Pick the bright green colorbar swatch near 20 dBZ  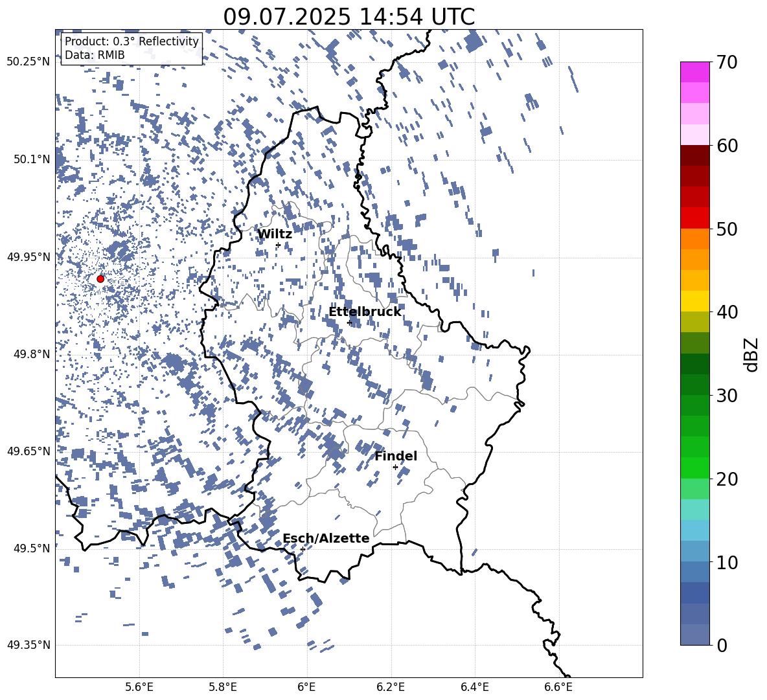coord(694,468)
